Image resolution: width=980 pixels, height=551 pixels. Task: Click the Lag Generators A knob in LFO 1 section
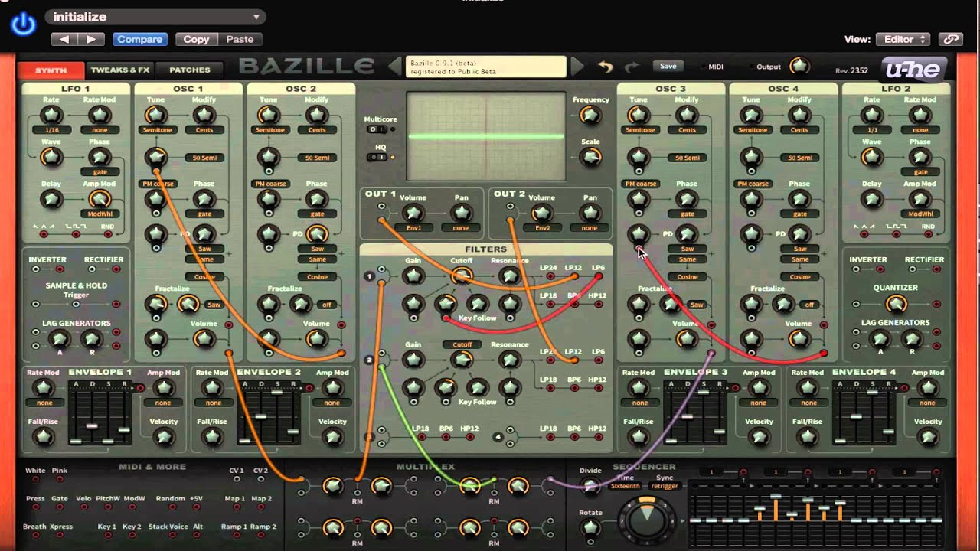(60, 339)
